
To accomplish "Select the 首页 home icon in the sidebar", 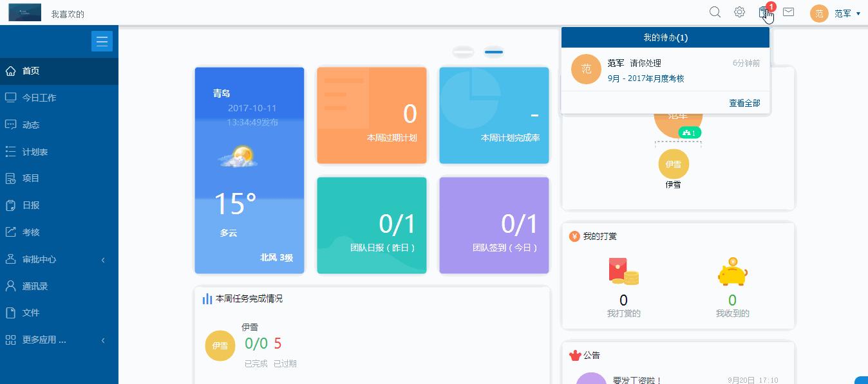I will (10, 71).
